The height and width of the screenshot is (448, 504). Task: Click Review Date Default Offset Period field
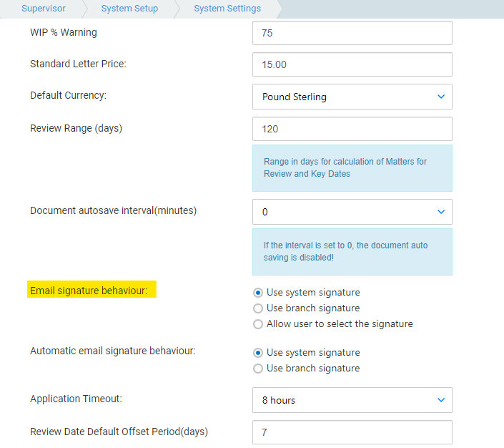[x=352, y=432]
